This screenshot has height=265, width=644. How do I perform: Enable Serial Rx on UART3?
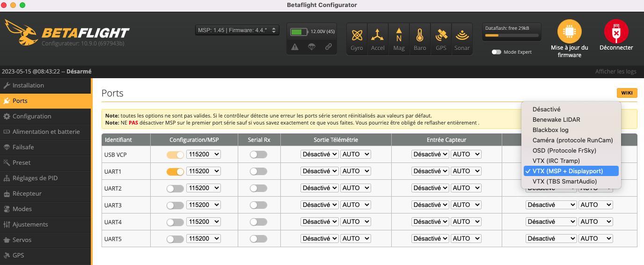tap(258, 205)
